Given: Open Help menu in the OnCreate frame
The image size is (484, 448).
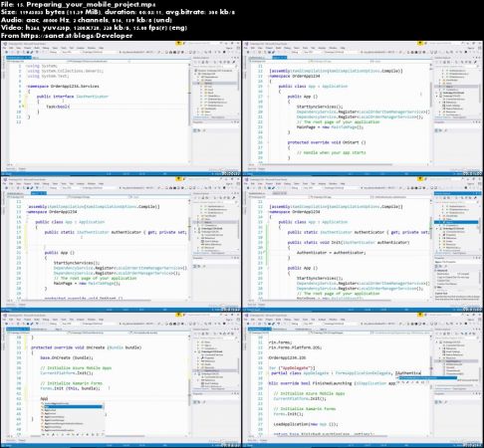Looking at the screenshot, I should point(101,320).
